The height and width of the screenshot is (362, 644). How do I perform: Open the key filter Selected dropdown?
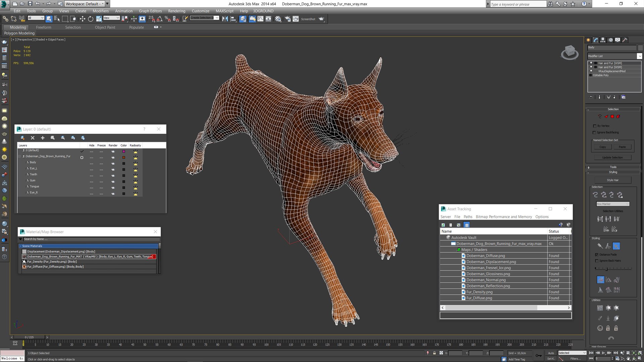point(572,353)
